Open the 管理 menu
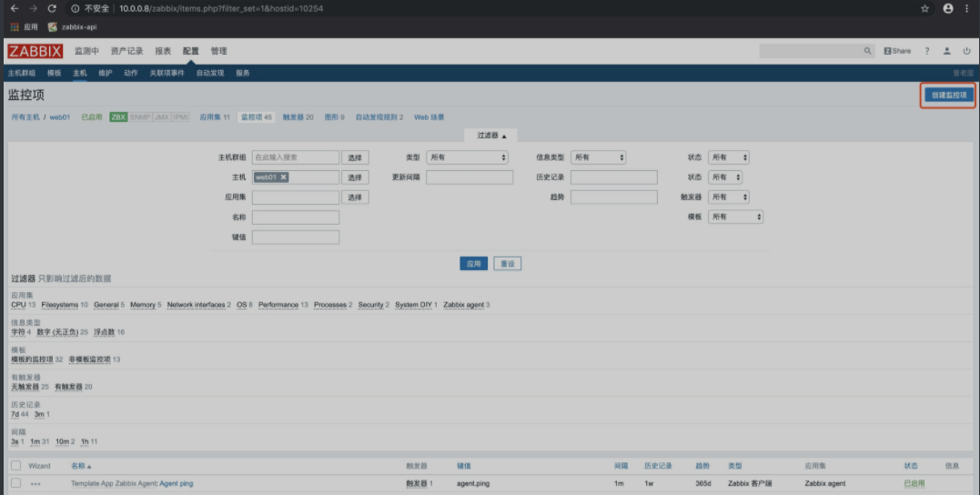Viewport: 980px width, 495px height. (x=218, y=51)
